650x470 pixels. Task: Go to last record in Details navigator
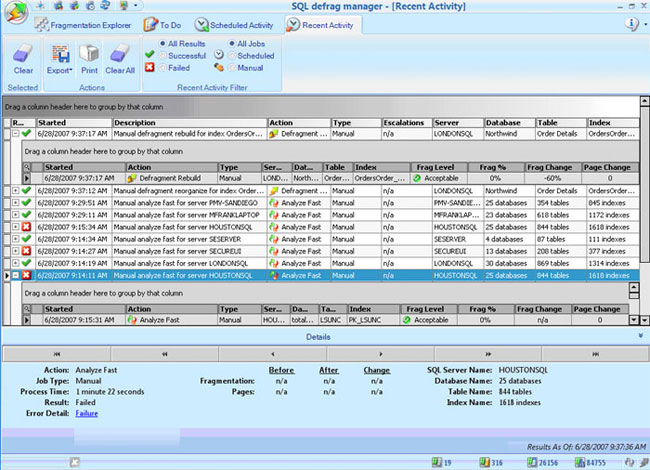tap(595, 354)
